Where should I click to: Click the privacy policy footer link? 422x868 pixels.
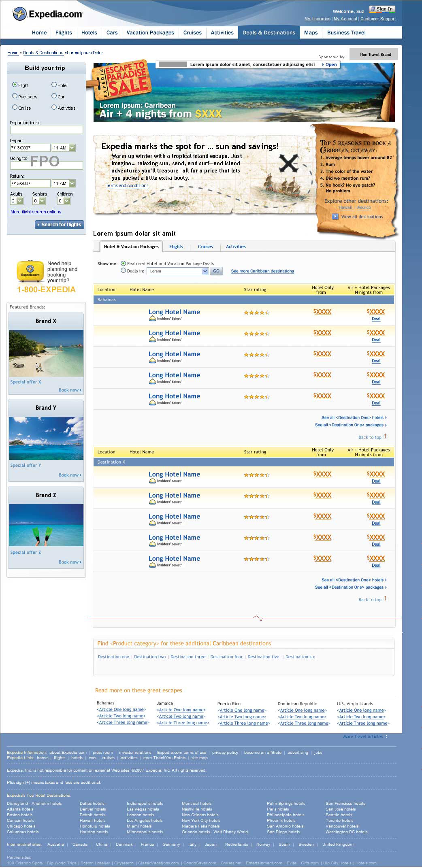[x=225, y=753]
